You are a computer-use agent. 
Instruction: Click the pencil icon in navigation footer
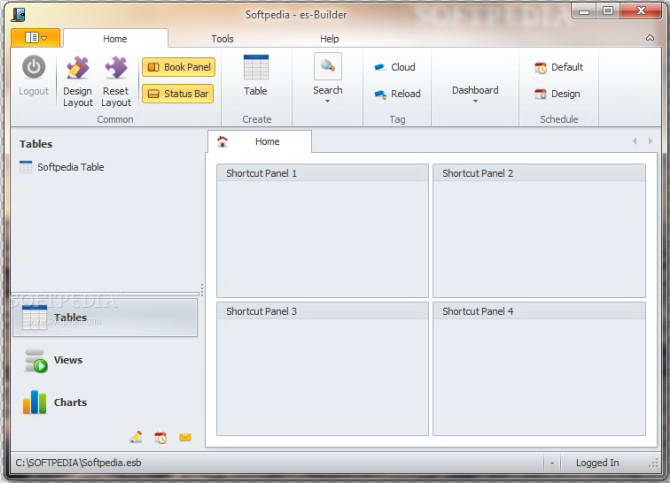(x=136, y=437)
